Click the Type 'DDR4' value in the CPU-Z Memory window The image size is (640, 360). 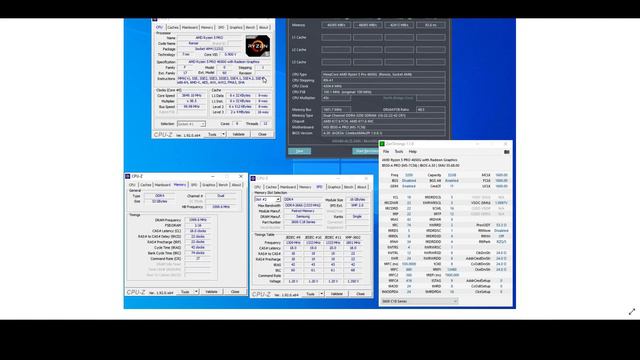(160, 196)
